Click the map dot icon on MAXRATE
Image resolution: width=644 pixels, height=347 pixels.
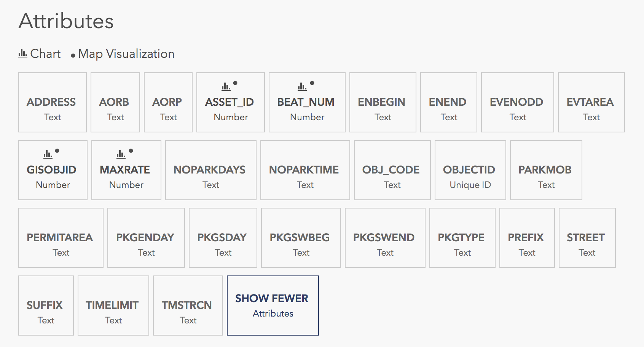pos(131,151)
